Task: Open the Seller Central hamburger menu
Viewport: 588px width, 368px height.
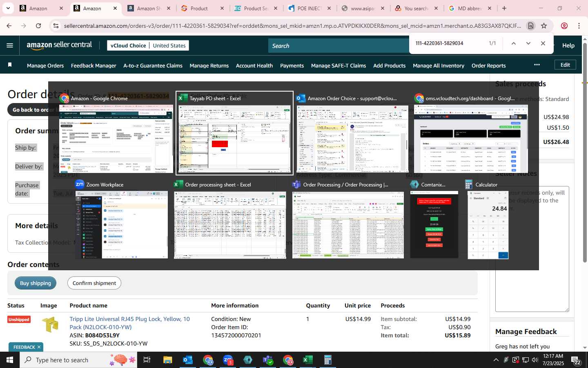Action: coord(10,45)
